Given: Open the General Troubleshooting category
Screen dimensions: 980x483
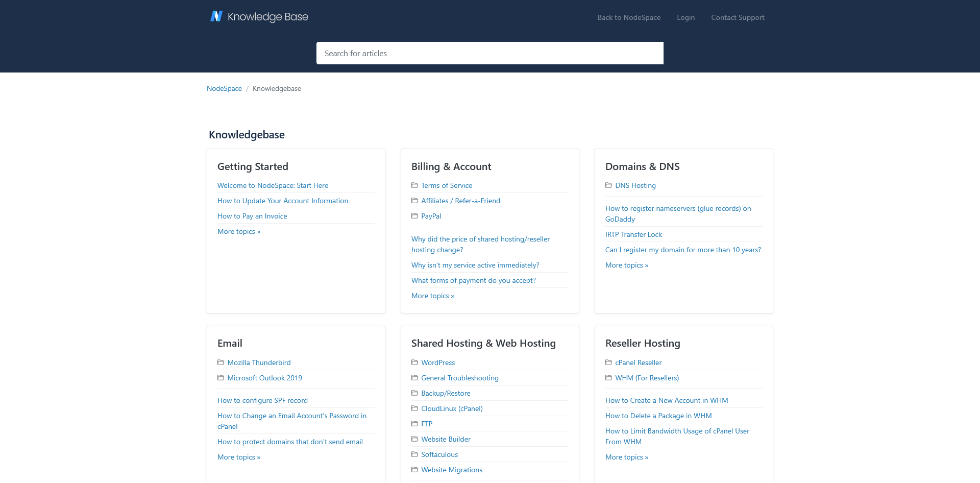Looking at the screenshot, I should pos(460,378).
